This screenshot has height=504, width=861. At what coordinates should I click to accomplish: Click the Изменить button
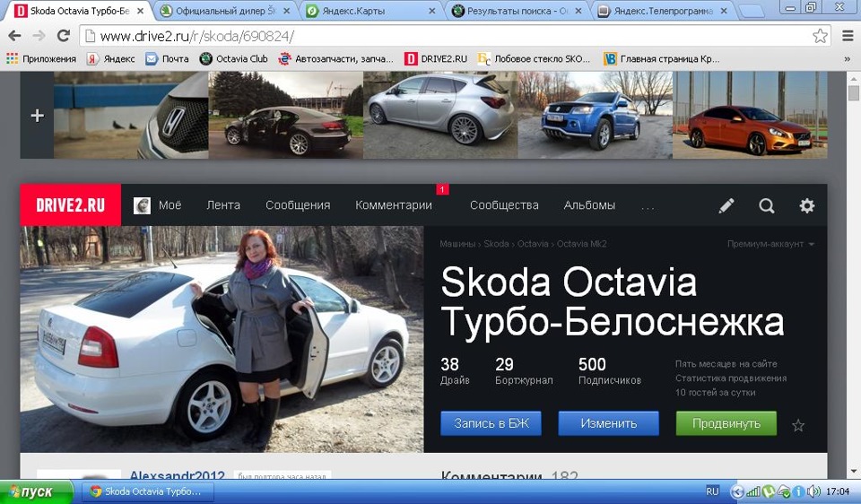point(608,423)
